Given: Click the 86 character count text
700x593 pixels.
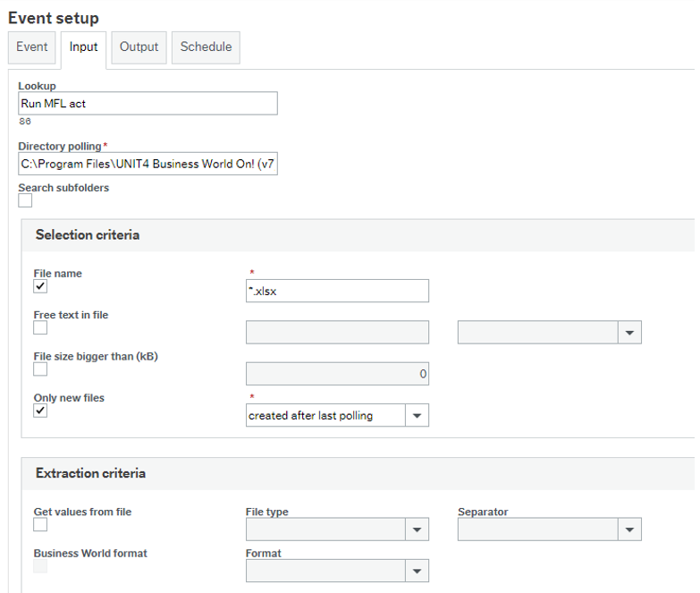Looking at the screenshot, I should pyautogui.click(x=25, y=122).
